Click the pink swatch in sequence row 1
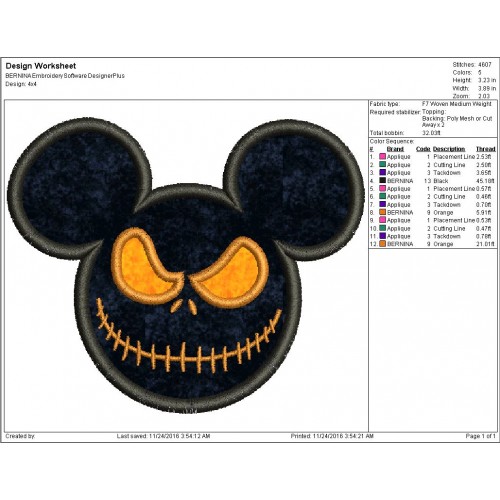The height and width of the screenshot is (500, 500). pyautogui.click(x=382, y=156)
